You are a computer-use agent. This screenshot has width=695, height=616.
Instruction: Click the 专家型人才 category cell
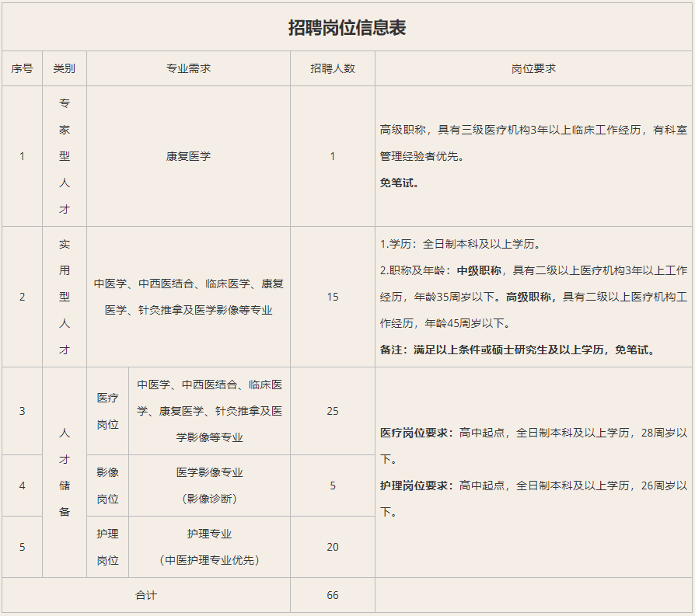[x=65, y=156]
